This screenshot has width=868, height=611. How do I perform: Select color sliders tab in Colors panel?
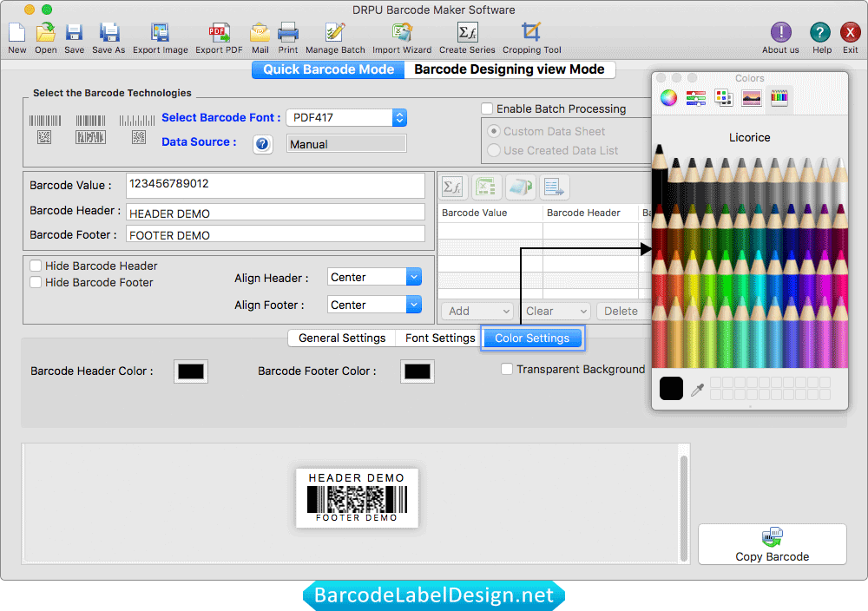pos(696,98)
